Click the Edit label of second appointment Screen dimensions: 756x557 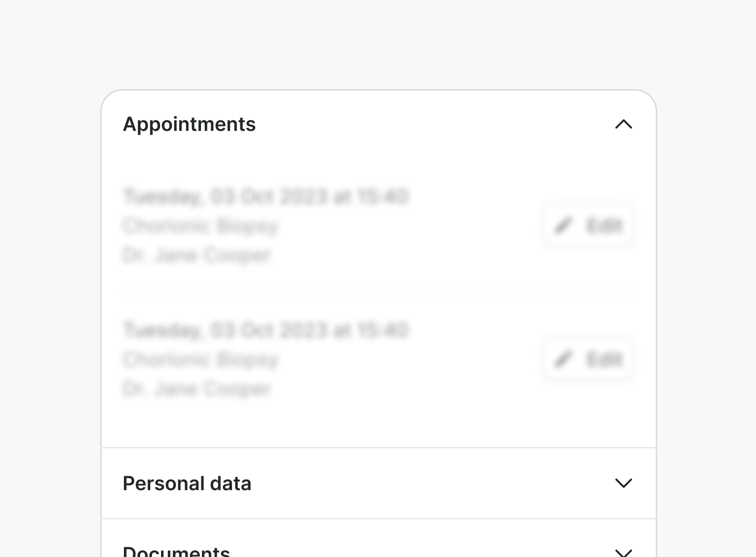(x=604, y=359)
